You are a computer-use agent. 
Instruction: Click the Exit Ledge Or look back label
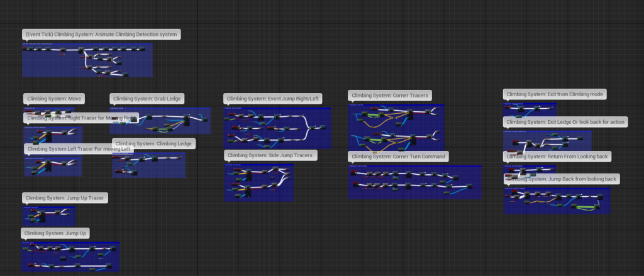tap(565, 121)
